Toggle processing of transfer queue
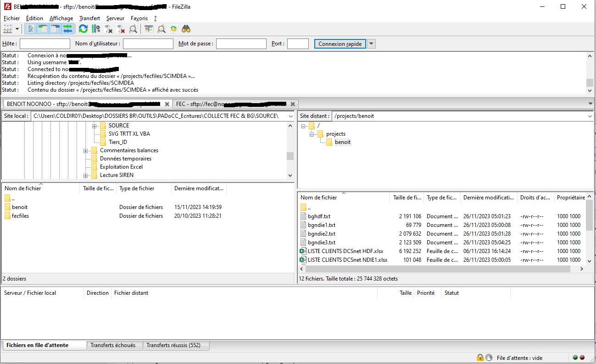Image resolution: width=596 pixels, height=364 pixels. (x=96, y=29)
